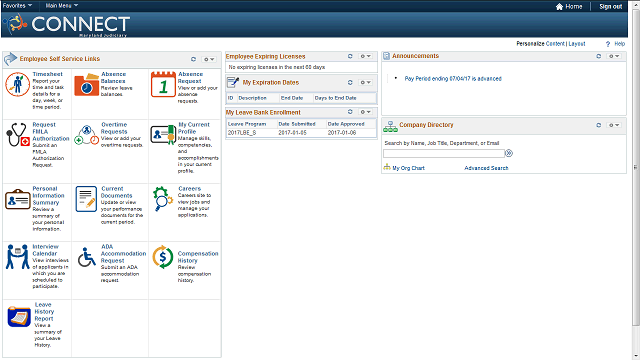Image resolution: width=640 pixels, height=360 pixels.
Task: Click the Current Documents icon
Action: click(x=86, y=199)
